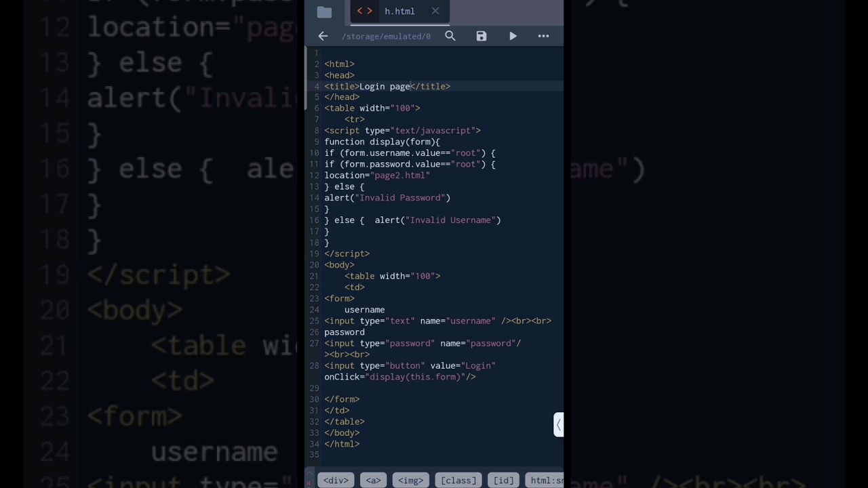The height and width of the screenshot is (488, 868).
Task: Open search with the magnifier icon
Action: [x=450, y=36]
